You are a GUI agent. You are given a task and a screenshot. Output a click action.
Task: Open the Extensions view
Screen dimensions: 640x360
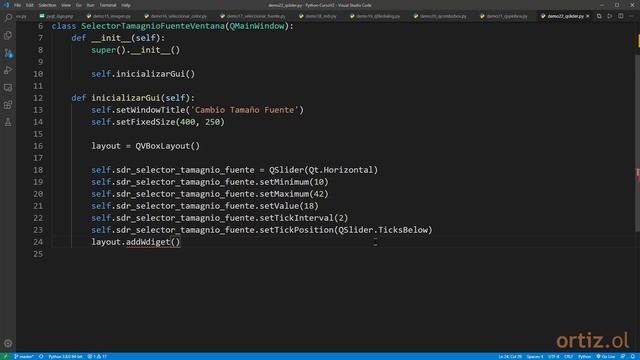click(8, 104)
